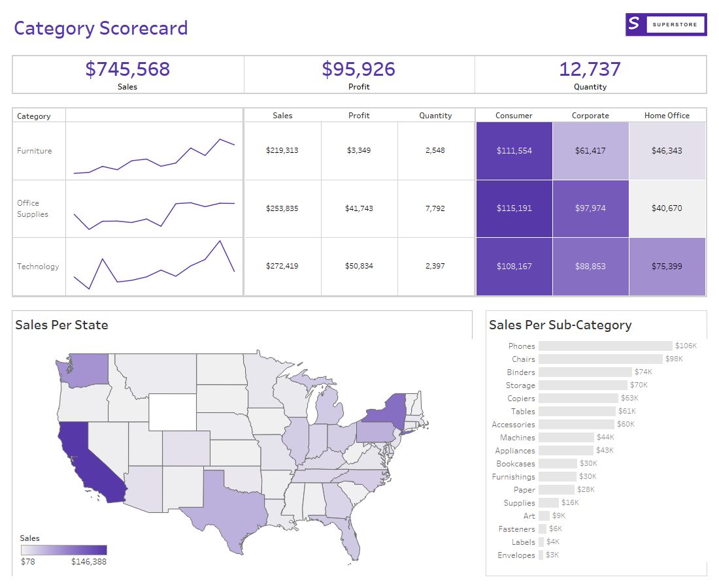Click the Category column header

tap(33, 116)
